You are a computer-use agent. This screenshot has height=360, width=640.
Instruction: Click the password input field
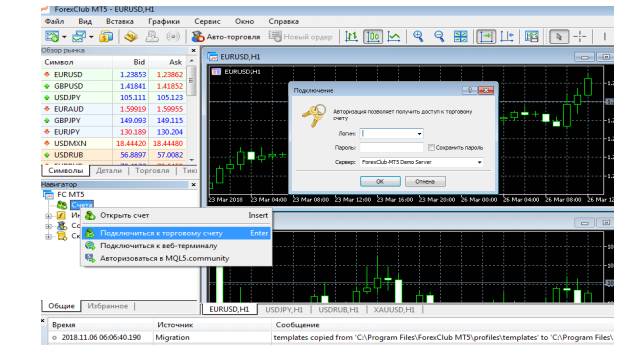point(391,147)
